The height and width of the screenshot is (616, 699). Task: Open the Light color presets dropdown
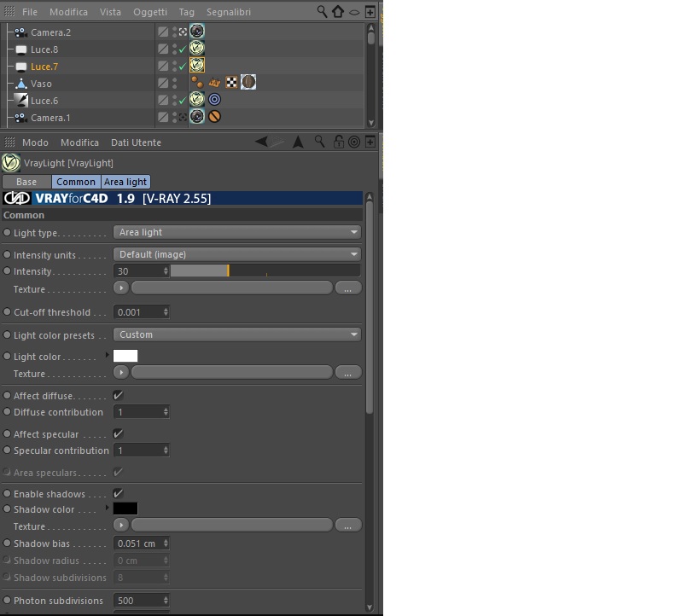click(237, 334)
